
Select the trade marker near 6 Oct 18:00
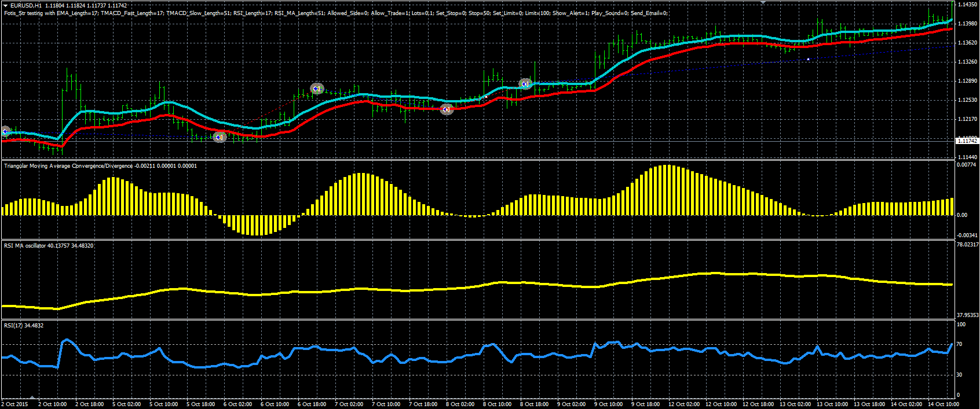[x=316, y=89]
